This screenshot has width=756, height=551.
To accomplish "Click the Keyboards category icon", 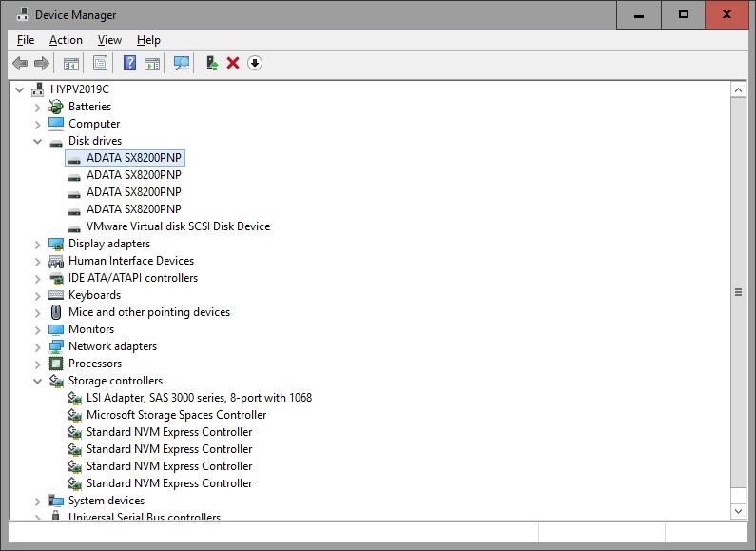I will [x=56, y=295].
